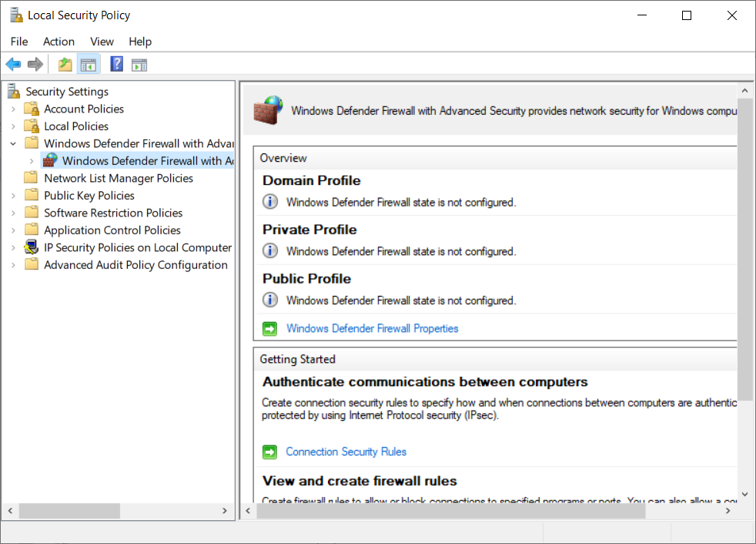Expand the selected Windows Defender Firewall child node

pos(32,161)
